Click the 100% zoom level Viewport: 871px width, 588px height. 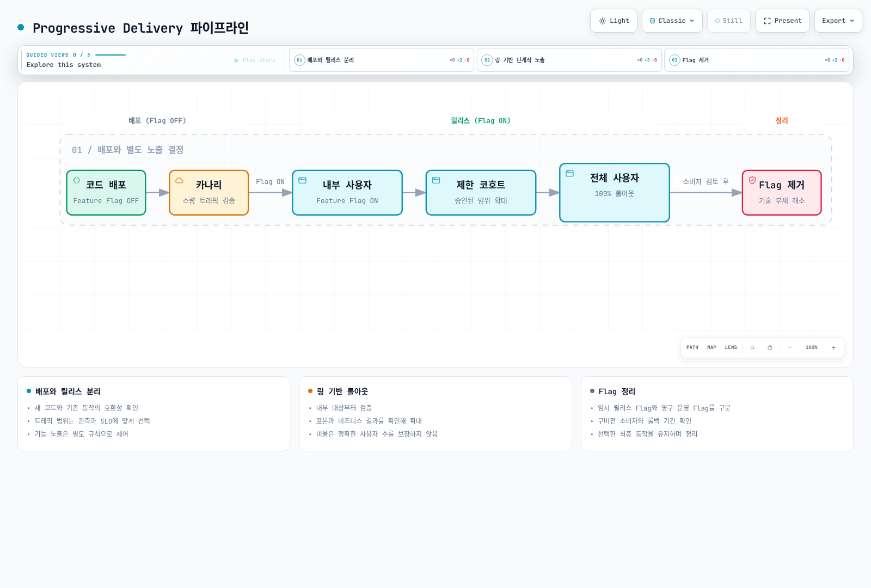point(812,347)
